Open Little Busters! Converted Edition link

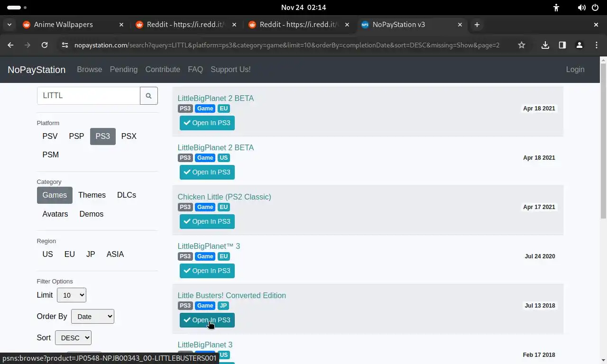[232, 295]
